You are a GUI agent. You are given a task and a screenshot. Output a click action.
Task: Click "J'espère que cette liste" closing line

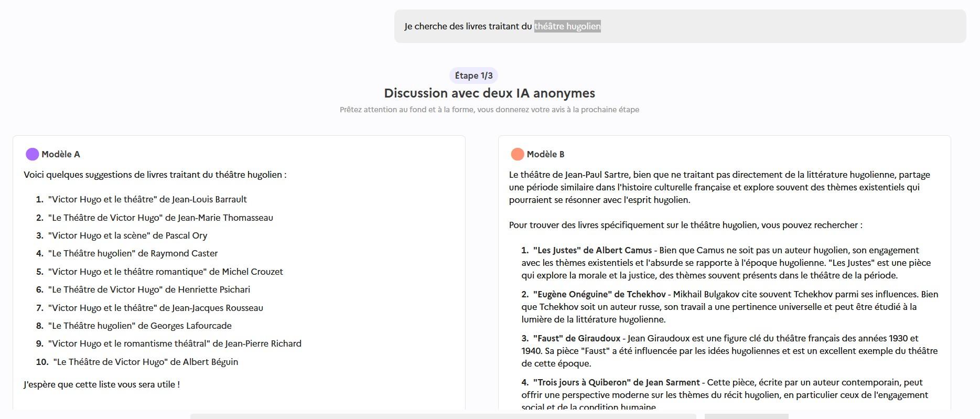(x=102, y=384)
